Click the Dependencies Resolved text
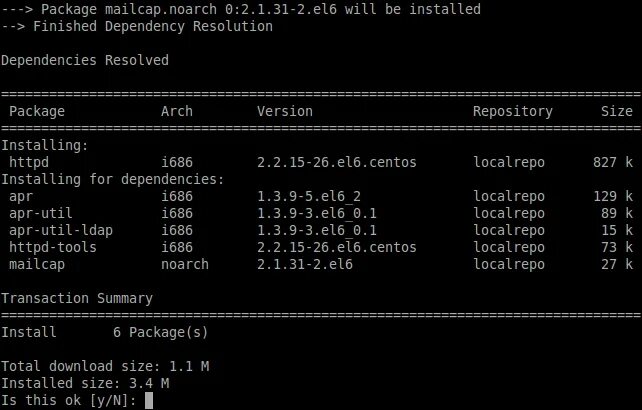642x410 pixels. pyautogui.click(x=85, y=60)
